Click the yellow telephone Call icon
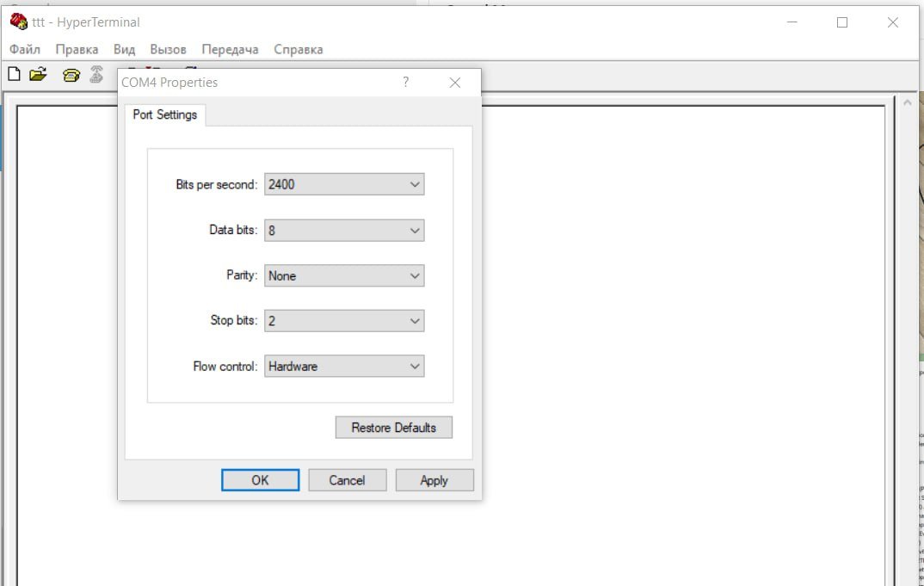 tap(71, 75)
